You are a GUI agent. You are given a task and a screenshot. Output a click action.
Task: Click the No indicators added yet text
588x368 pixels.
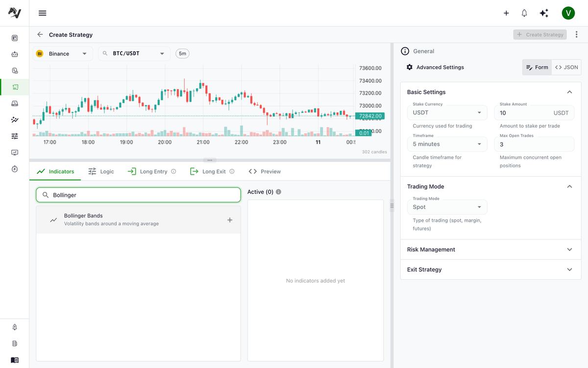316,281
